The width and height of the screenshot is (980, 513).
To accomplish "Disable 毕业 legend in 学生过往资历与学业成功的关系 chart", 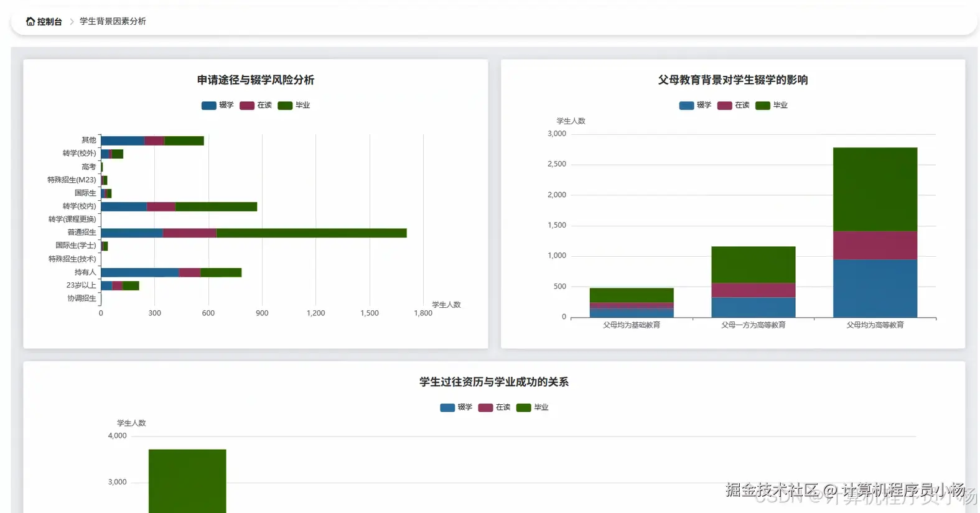I will [x=533, y=408].
